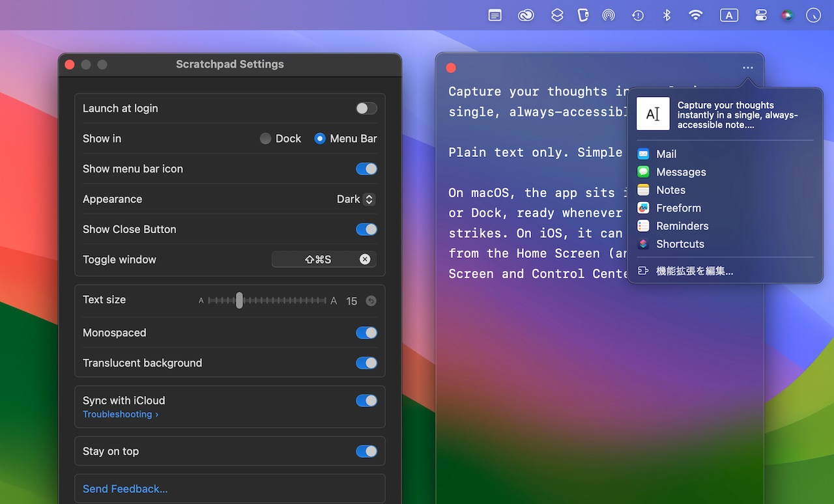
Task: Close the note window with the red button
Action: click(451, 68)
